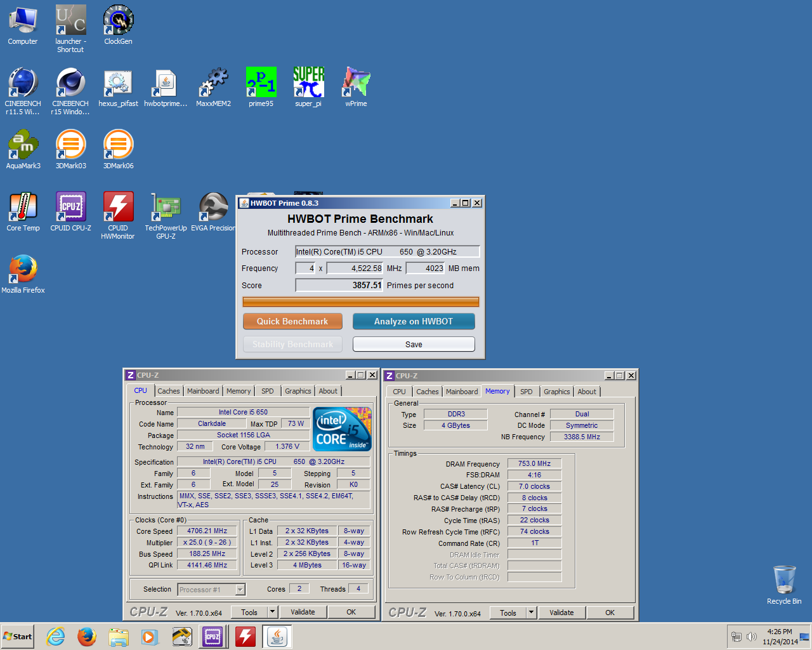Open the Start menu
This screenshot has height=650, width=812.
[x=17, y=636]
